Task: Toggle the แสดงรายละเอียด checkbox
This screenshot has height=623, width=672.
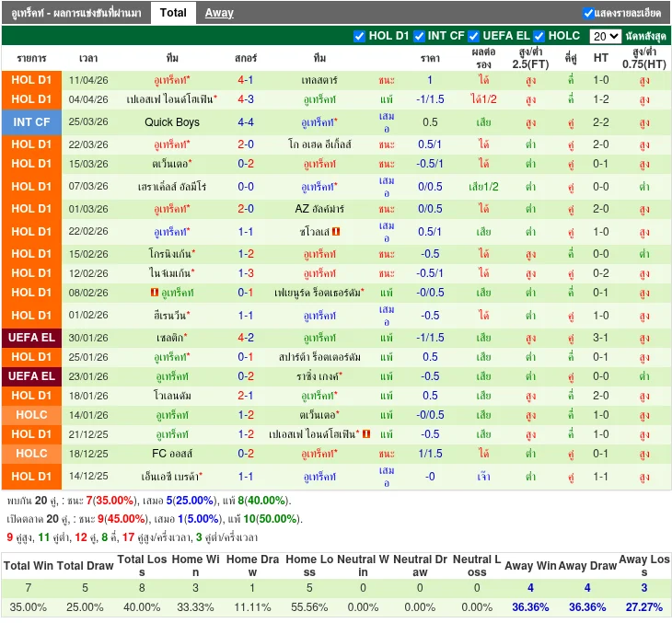Action: click(x=588, y=13)
